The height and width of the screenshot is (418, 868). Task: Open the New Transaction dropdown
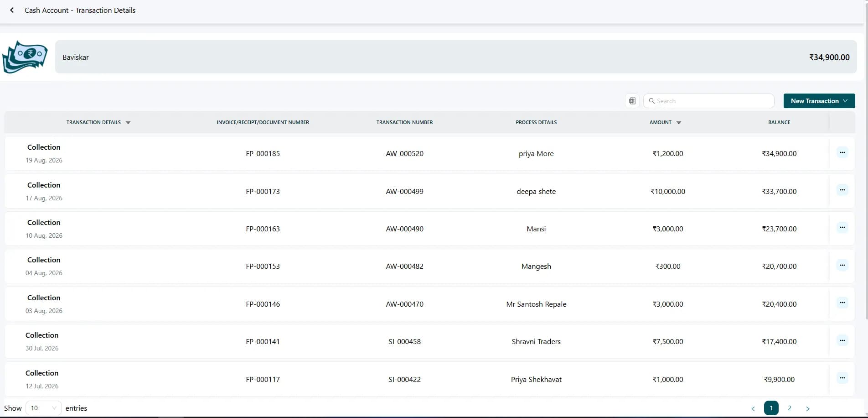pyautogui.click(x=819, y=101)
